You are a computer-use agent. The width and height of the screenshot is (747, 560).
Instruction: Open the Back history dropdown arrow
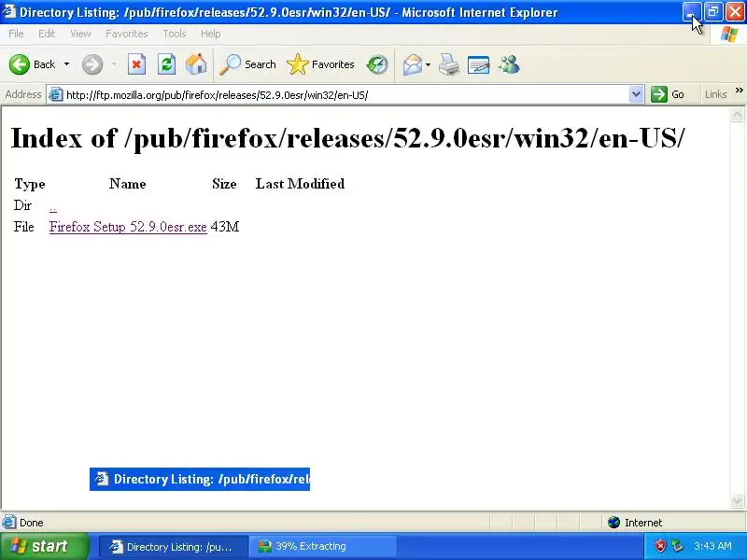coord(66,64)
